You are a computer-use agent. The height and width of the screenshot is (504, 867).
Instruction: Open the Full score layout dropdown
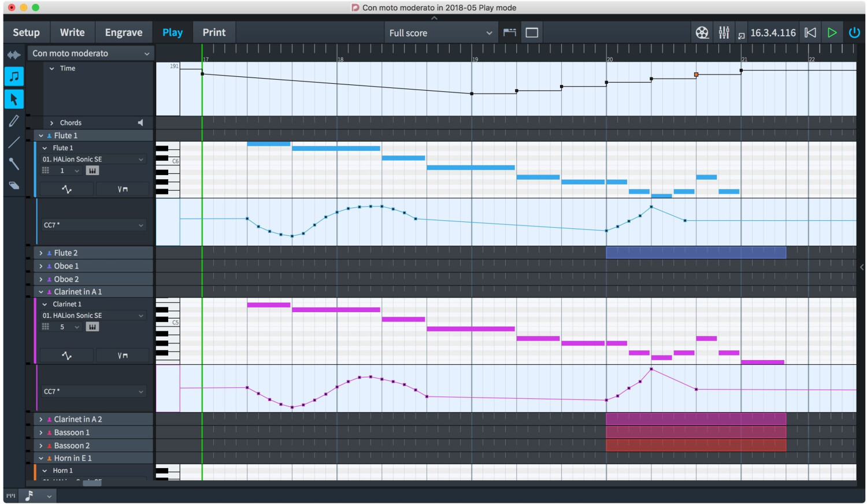(440, 33)
